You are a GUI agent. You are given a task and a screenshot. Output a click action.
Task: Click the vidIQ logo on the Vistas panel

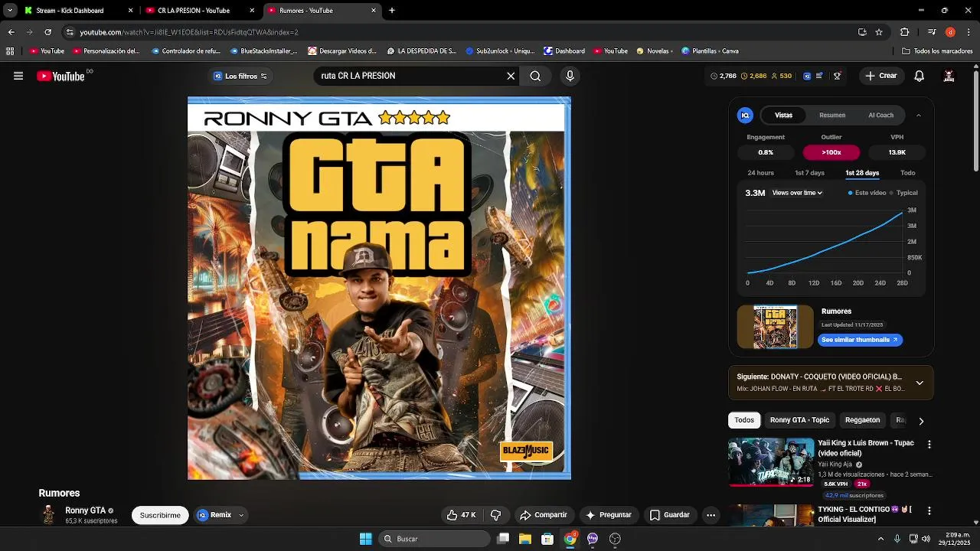coord(745,115)
